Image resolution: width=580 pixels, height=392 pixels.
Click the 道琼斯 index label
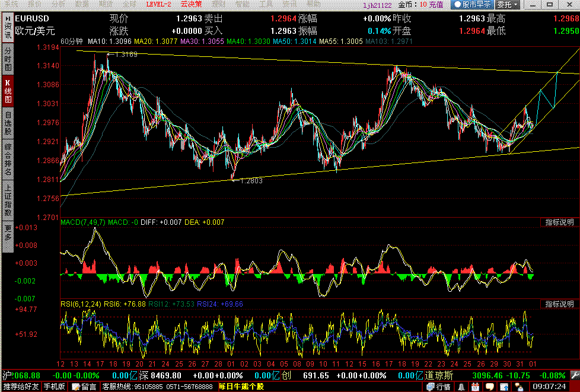click(439, 376)
